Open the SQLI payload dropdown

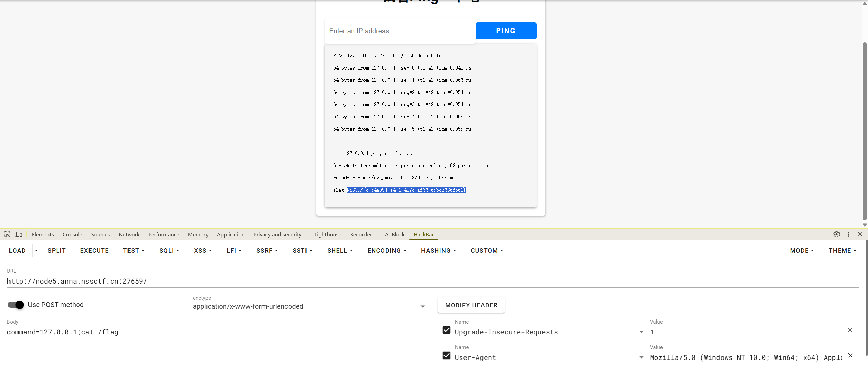(169, 251)
